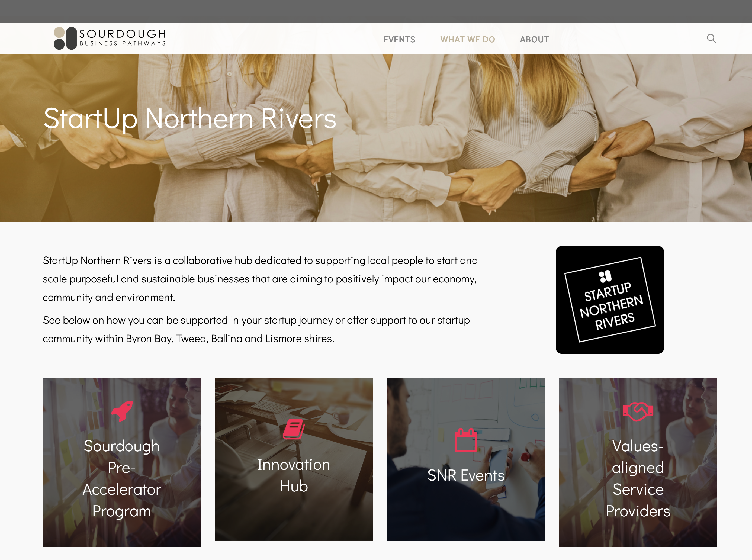Viewport: 752px width, 560px height.
Task: Open the What We Do menu
Action: click(x=468, y=39)
